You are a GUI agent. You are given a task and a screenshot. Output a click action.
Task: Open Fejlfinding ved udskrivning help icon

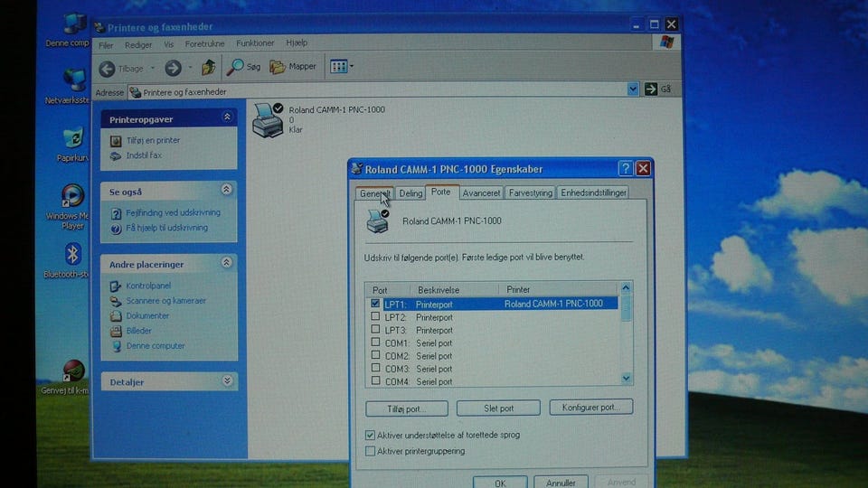click(x=116, y=213)
